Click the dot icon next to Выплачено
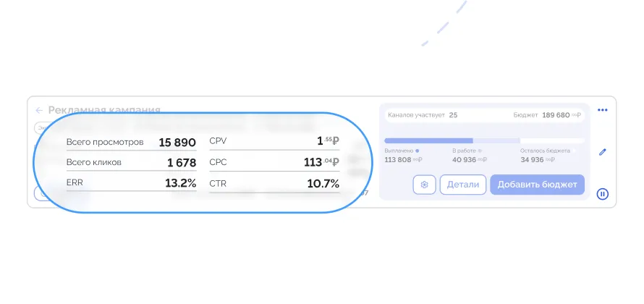The height and width of the screenshot is (304, 644). pyautogui.click(x=418, y=151)
